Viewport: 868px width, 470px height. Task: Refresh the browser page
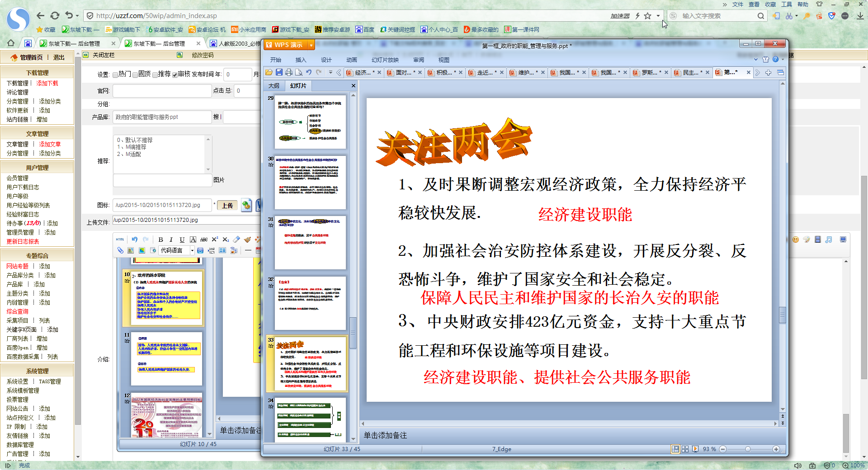[x=55, y=15]
